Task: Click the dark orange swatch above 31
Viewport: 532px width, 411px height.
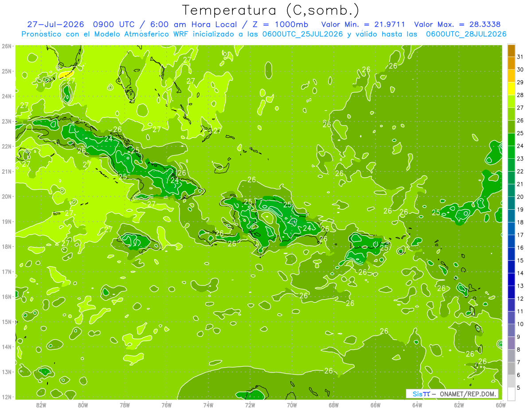Action: pyautogui.click(x=511, y=51)
